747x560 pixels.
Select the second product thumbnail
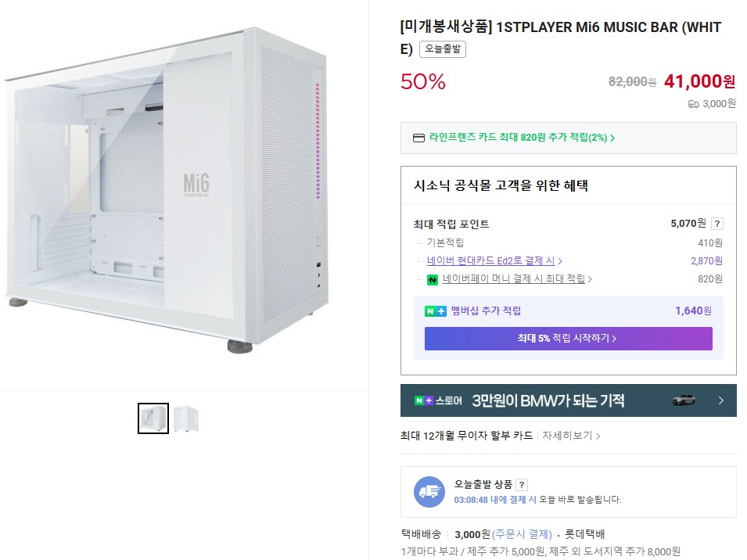click(x=186, y=418)
